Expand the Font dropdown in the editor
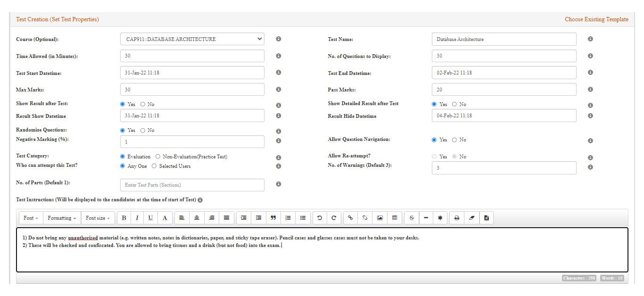Viewport: 644px width, 296px height. [x=31, y=218]
